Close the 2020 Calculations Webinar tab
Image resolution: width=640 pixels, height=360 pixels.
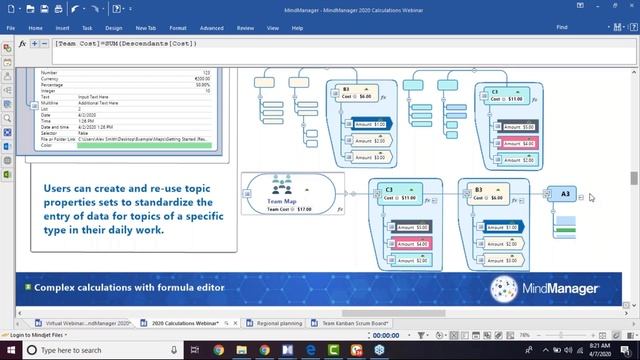click(236, 323)
